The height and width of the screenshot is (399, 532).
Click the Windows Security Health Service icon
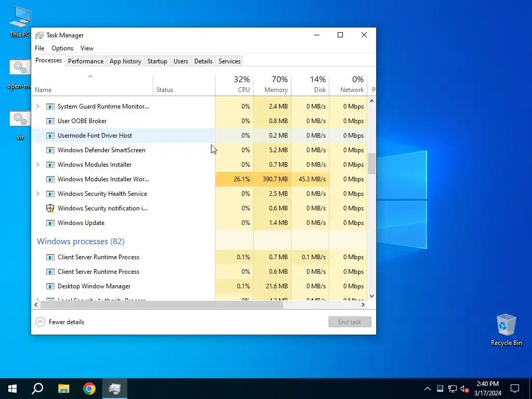point(50,194)
